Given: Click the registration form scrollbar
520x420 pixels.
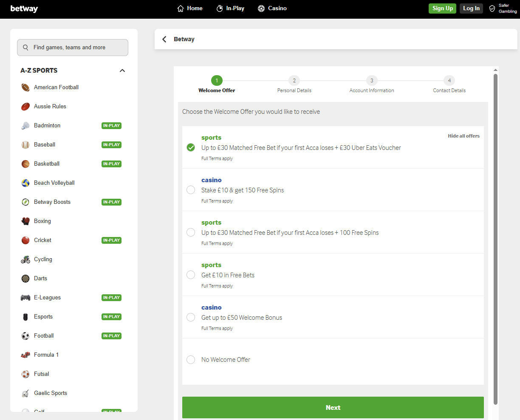Looking at the screenshot, I should (x=495, y=240).
